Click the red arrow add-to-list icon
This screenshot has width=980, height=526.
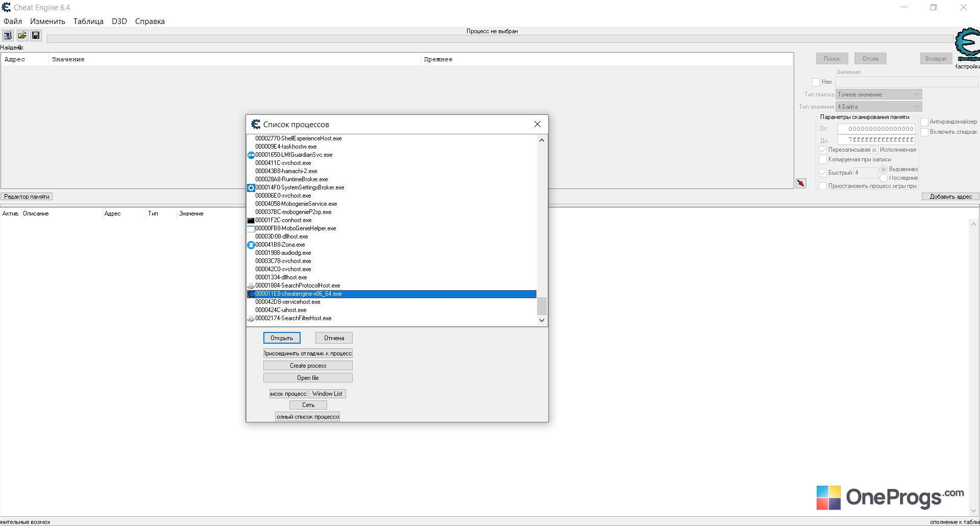pos(801,183)
